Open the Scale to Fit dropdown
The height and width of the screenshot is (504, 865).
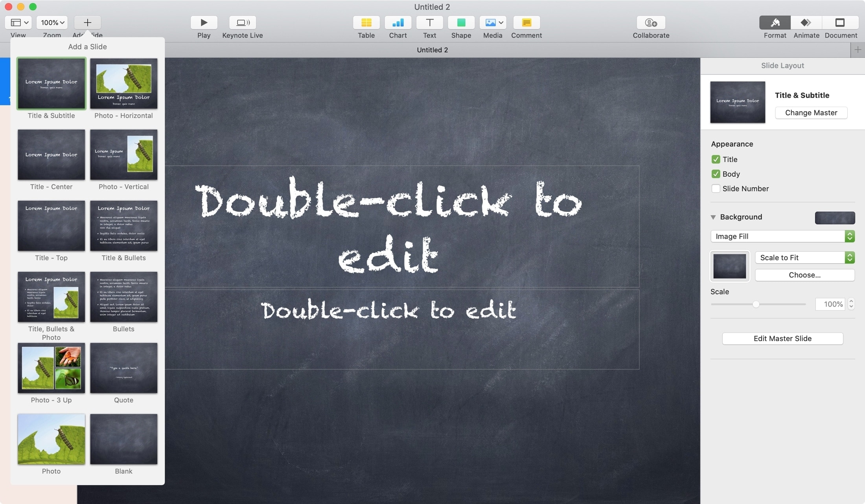click(x=805, y=258)
